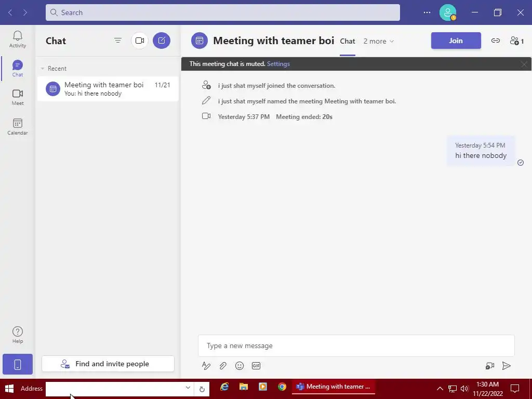Open the GIF picker
This screenshot has height=399, width=532.
click(256, 366)
